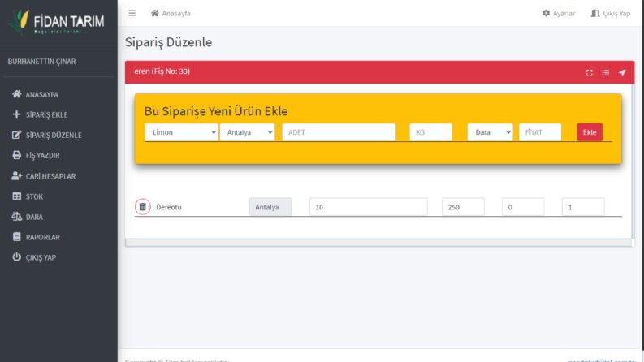Click the Çıkış Yap door icon in top bar
This screenshot has width=644, height=362.
(595, 13)
